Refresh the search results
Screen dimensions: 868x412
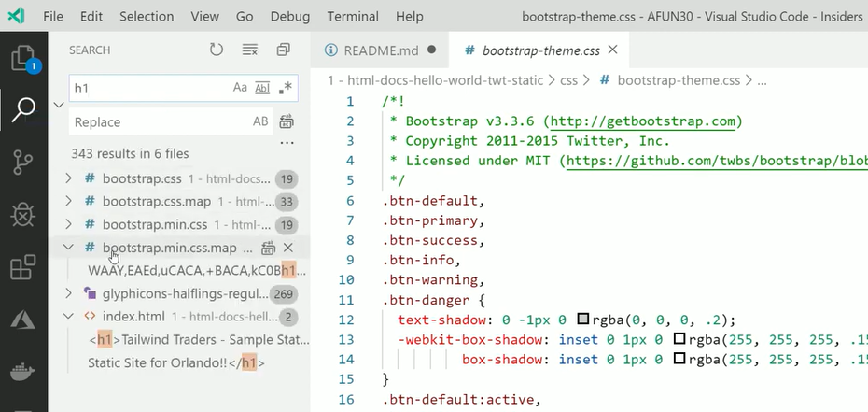click(216, 50)
